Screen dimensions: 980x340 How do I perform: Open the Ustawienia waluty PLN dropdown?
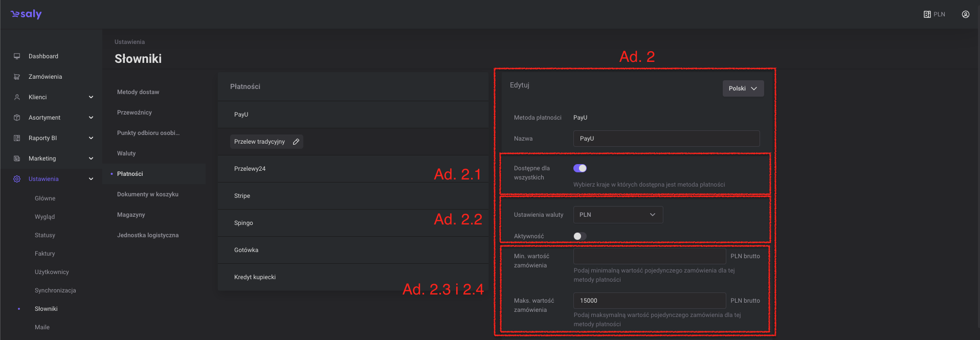(617, 215)
